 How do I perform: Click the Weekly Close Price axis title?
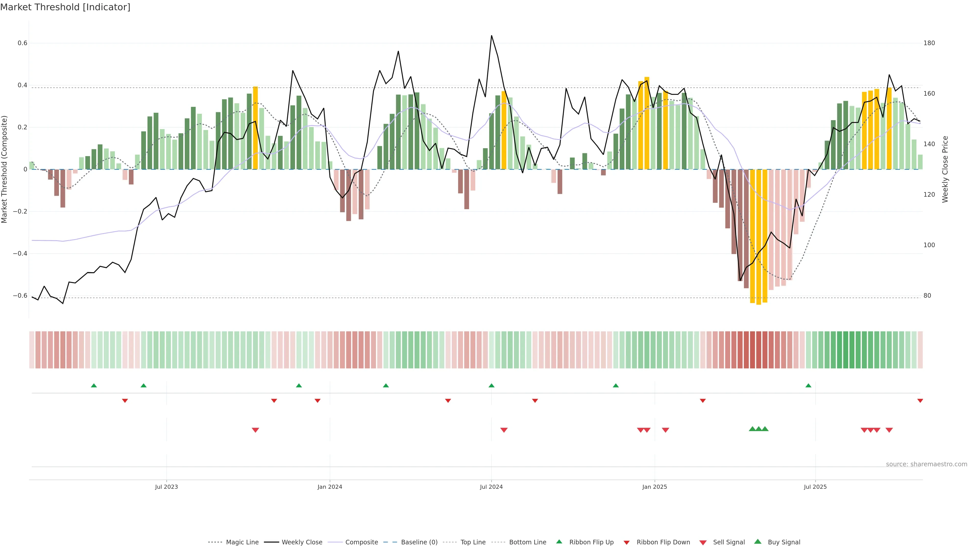(x=945, y=169)
